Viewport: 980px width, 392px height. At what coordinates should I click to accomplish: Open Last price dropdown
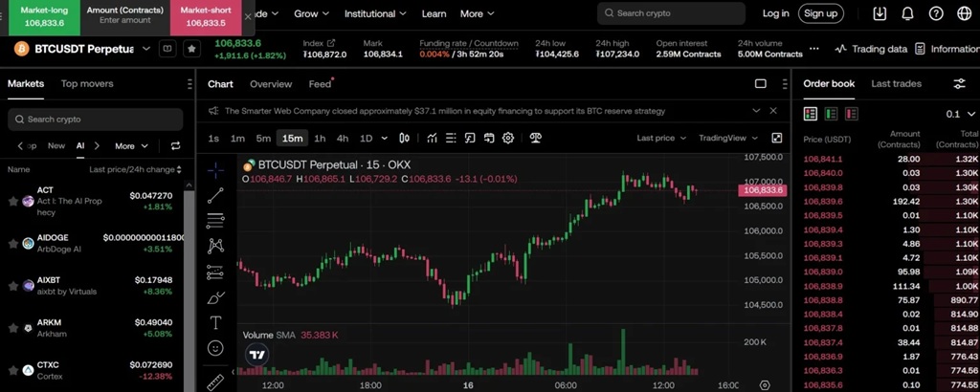(x=661, y=138)
